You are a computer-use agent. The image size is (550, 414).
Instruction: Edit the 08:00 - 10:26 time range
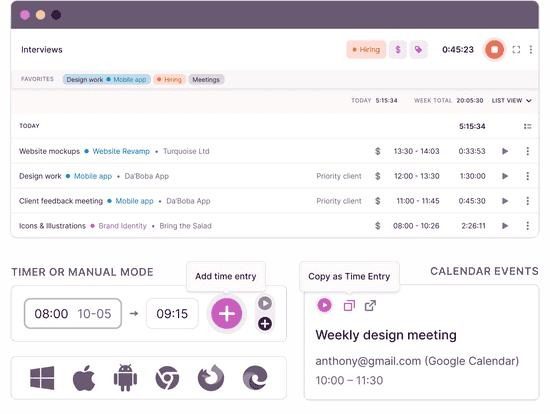click(416, 226)
